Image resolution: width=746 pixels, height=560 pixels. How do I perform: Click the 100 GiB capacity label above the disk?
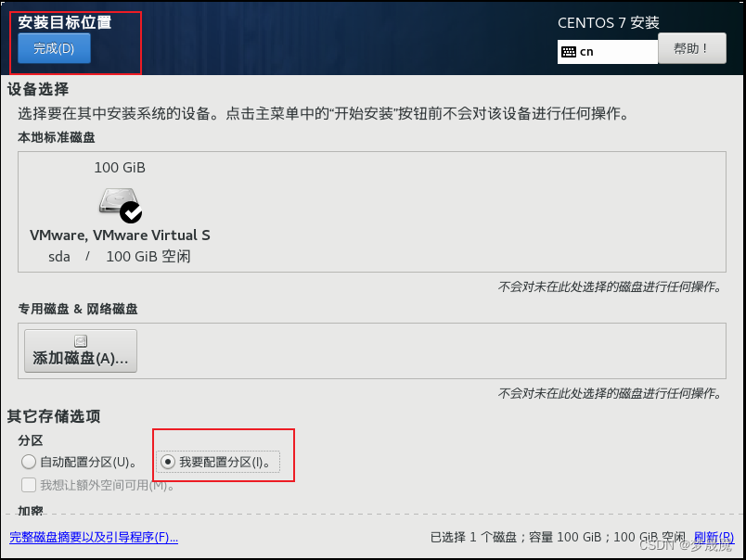pos(120,167)
